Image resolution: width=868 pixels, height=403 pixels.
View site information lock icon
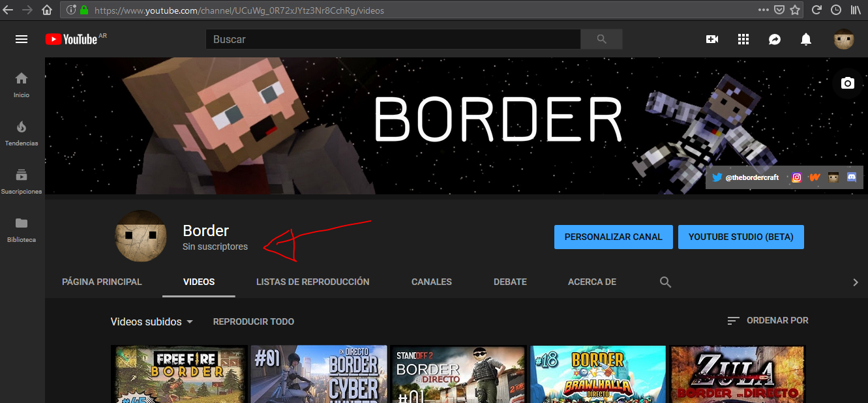click(84, 10)
